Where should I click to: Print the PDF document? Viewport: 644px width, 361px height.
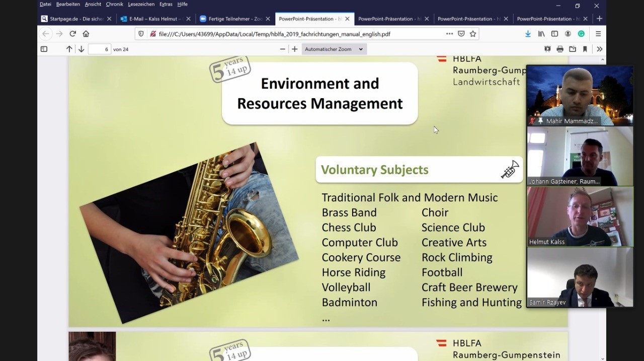[x=560, y=49]
